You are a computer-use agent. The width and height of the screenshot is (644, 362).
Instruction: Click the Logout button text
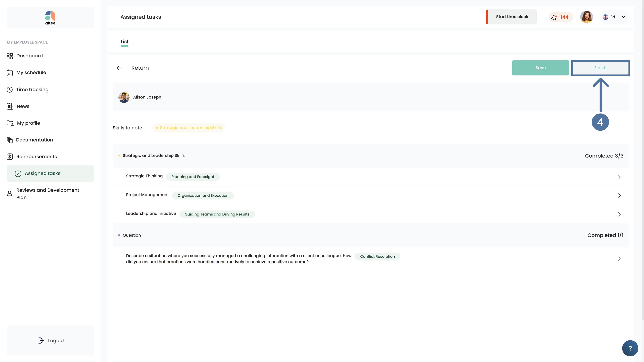[56, 340]
